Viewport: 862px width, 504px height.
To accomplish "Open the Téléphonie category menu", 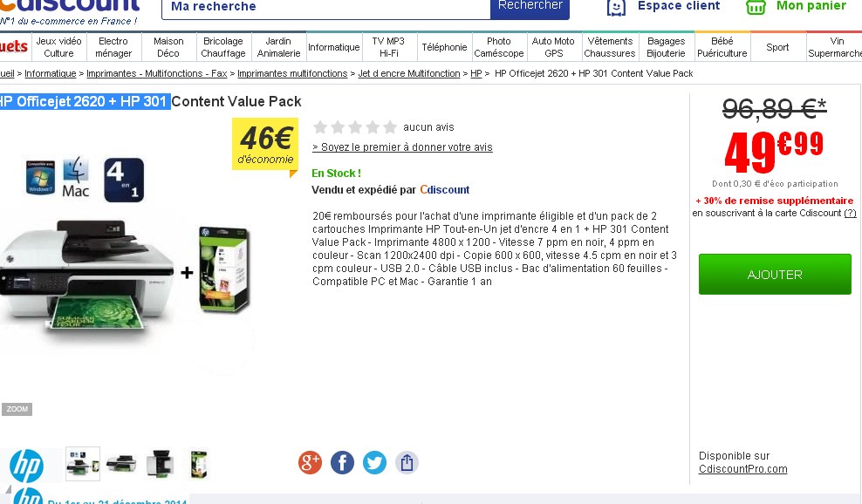I will pyautogui.click(x=444, y=47).
